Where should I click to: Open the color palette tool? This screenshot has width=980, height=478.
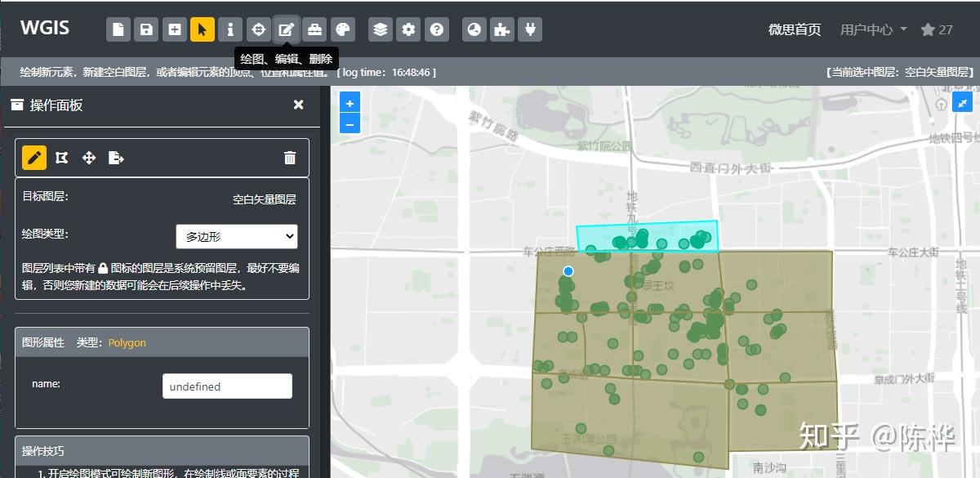tap(342, 29)
